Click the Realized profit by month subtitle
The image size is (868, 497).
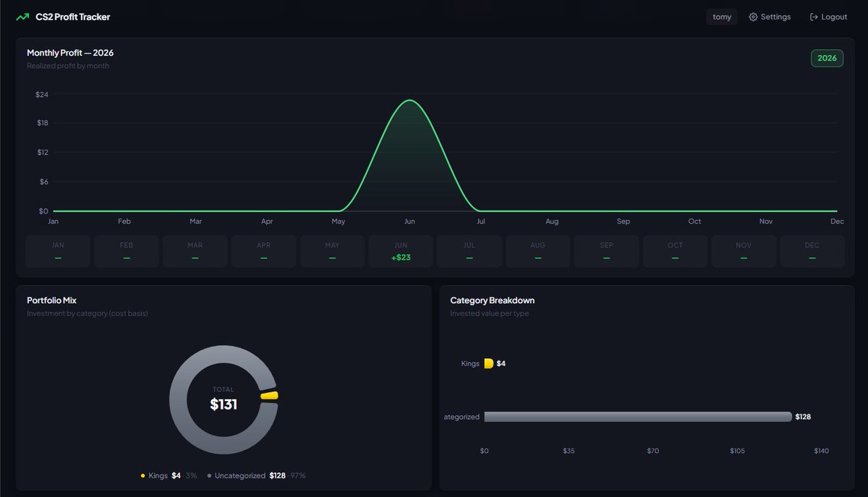(68, 66)
